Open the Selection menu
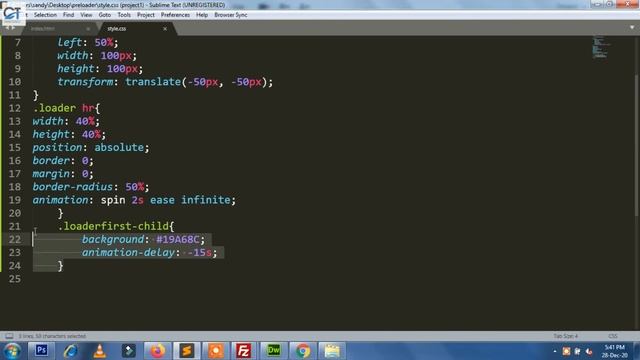The image size is (640, 360). pyautogui.click(x=45, y=15)
